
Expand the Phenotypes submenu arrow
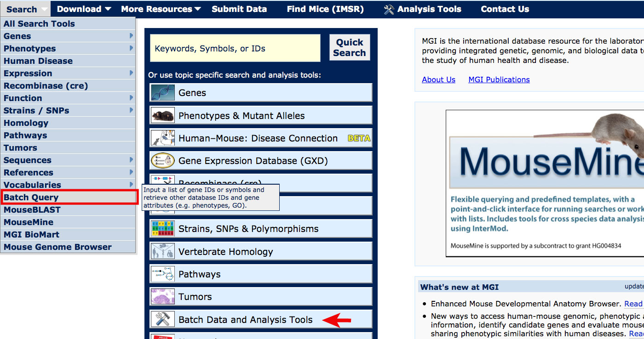click(131, 48)
